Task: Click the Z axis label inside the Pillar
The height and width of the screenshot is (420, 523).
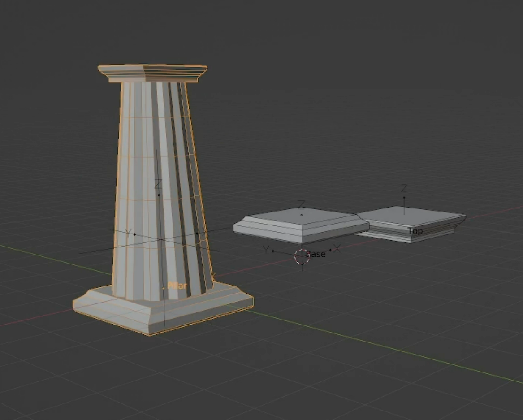Action: tap(159, 183)
